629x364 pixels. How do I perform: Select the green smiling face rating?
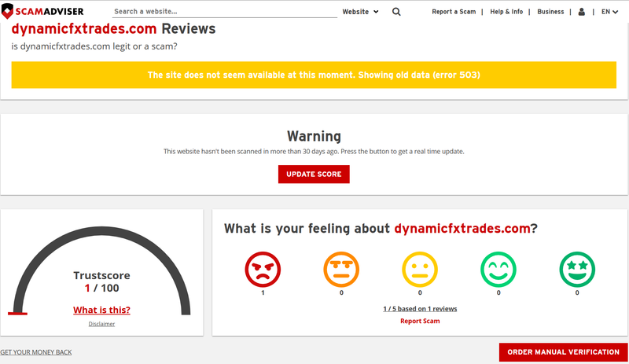tap(498, 270)
